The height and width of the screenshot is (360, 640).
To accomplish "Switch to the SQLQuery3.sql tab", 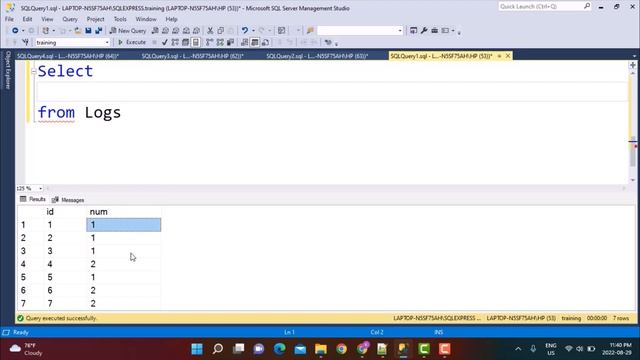I will [193, 56].
